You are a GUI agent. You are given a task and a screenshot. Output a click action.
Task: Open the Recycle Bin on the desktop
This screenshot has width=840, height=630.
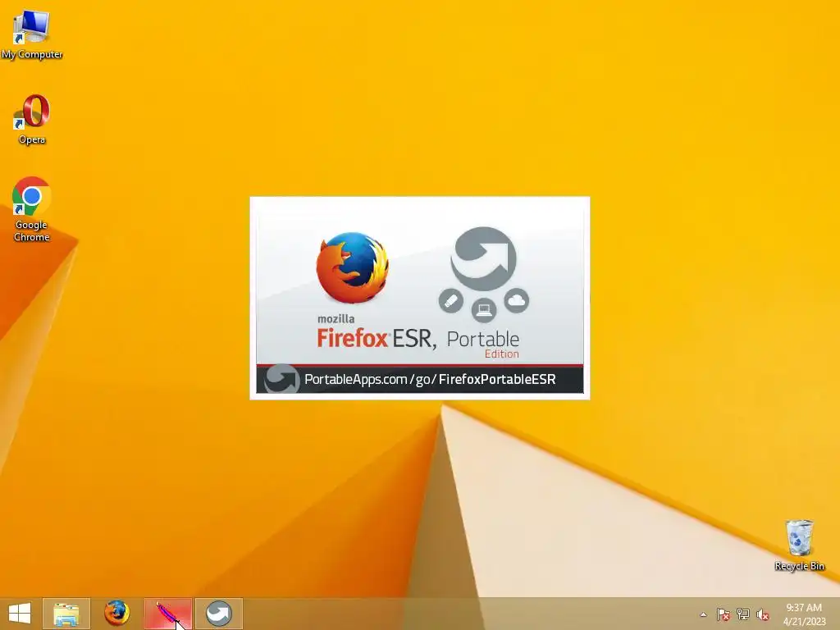click(x=799, y=545)
